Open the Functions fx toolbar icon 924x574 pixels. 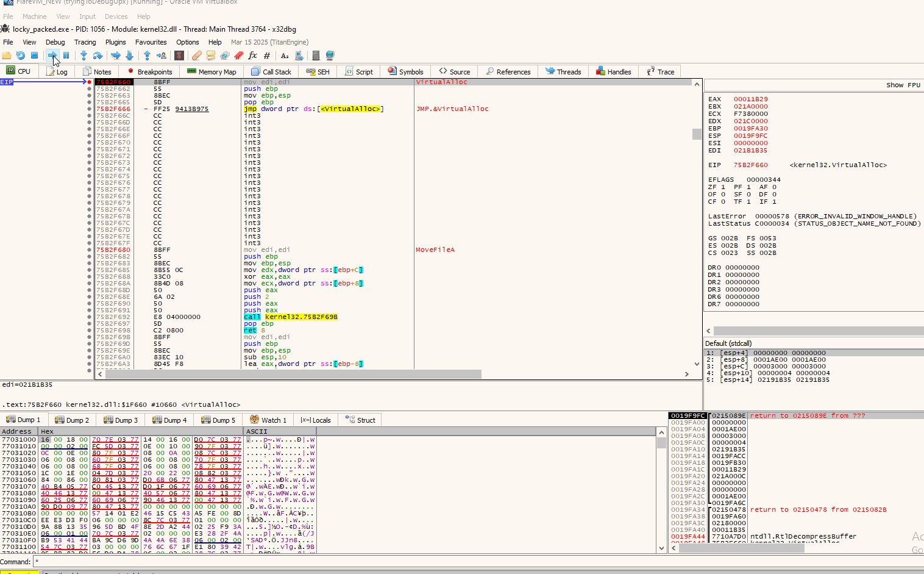point(253,56)
